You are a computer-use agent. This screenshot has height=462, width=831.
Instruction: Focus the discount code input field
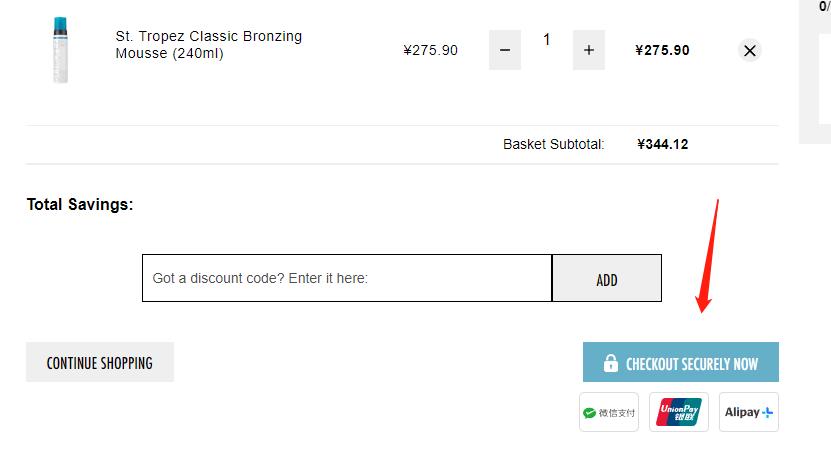coord(347,278)
